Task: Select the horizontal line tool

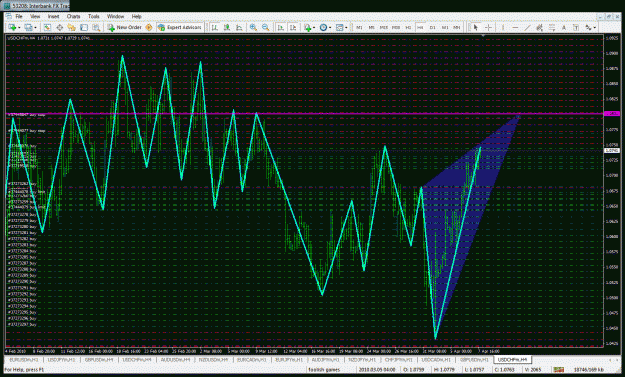Action: [x=515, y=27]
